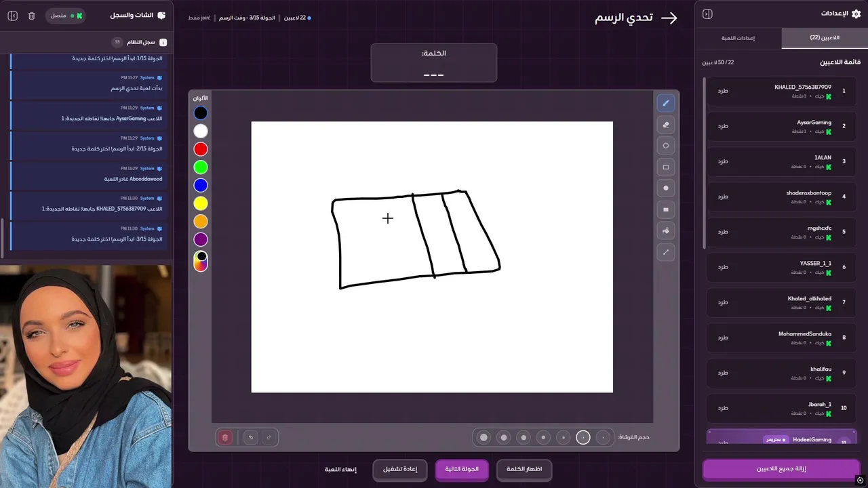
Task: Select the eraser tool
Action: (x=665, y=124)
